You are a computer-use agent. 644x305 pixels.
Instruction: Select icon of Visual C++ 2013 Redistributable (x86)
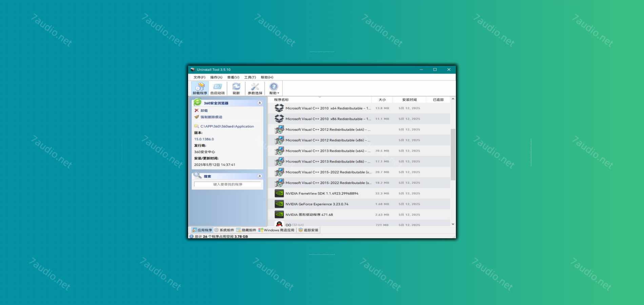[x=279, y=161]
